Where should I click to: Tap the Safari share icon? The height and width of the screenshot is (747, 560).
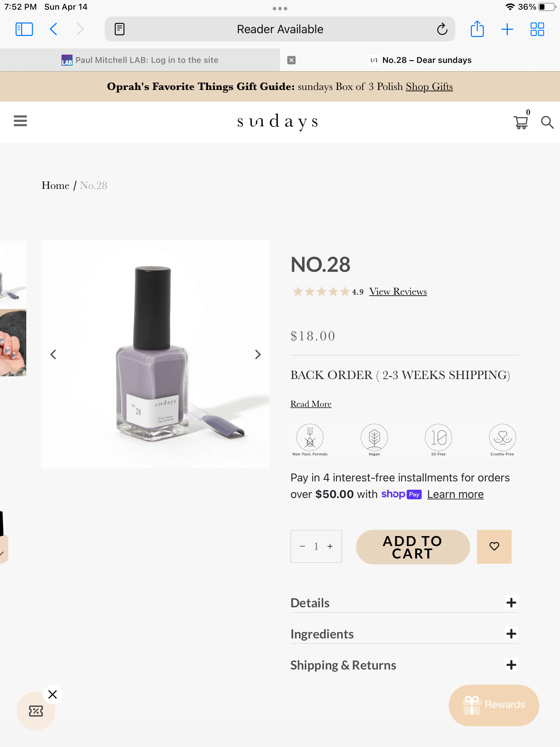tap(477, 29)
